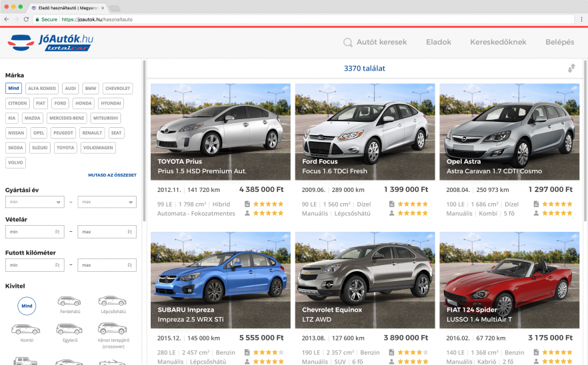Image resolution: width=588 pixels, height=365 pixels.
Task: Open the Eladok menu item
Action: coord(439,42)
